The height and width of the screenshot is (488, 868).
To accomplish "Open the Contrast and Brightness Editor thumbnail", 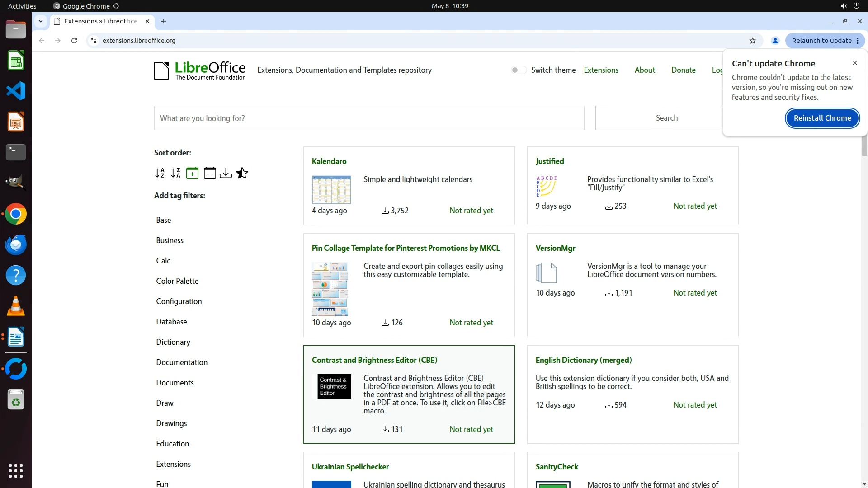I will point(334,386).
